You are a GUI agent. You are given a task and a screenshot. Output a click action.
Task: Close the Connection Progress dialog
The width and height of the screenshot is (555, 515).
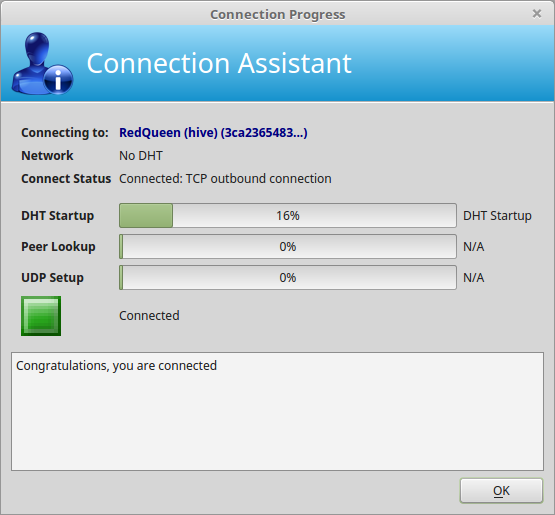[537, 14]
